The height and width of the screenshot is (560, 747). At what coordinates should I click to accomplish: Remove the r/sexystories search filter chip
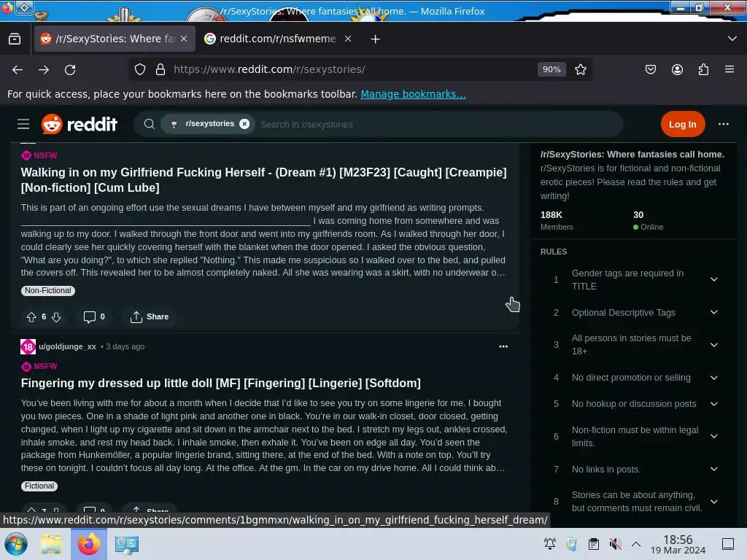coord(244,124)
